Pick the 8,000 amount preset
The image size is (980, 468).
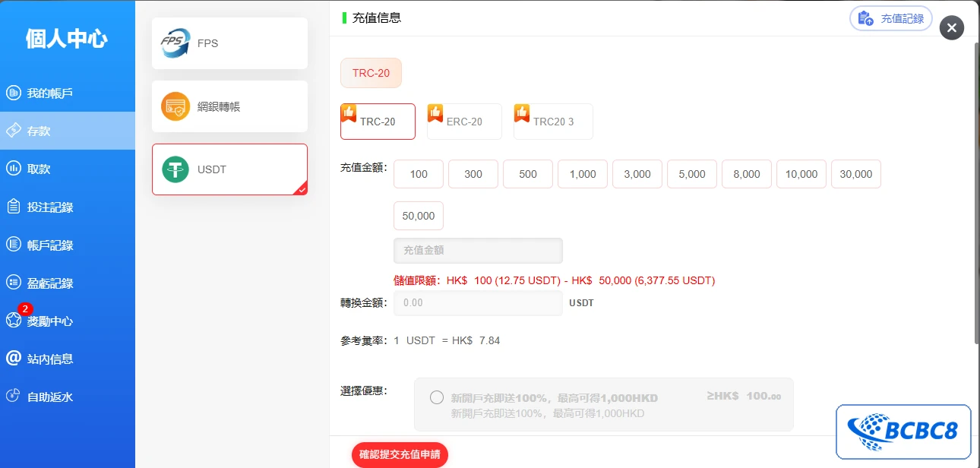click(x=747, y=174)
